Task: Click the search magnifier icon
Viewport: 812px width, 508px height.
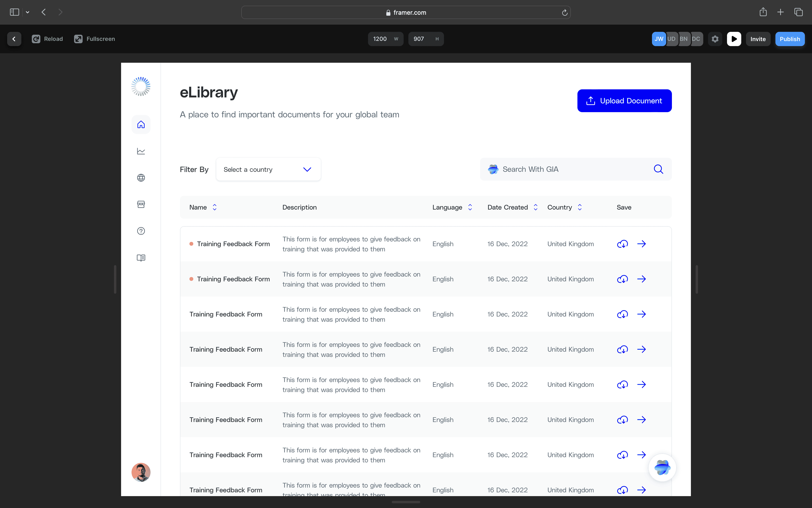Action: click(658, 169)
